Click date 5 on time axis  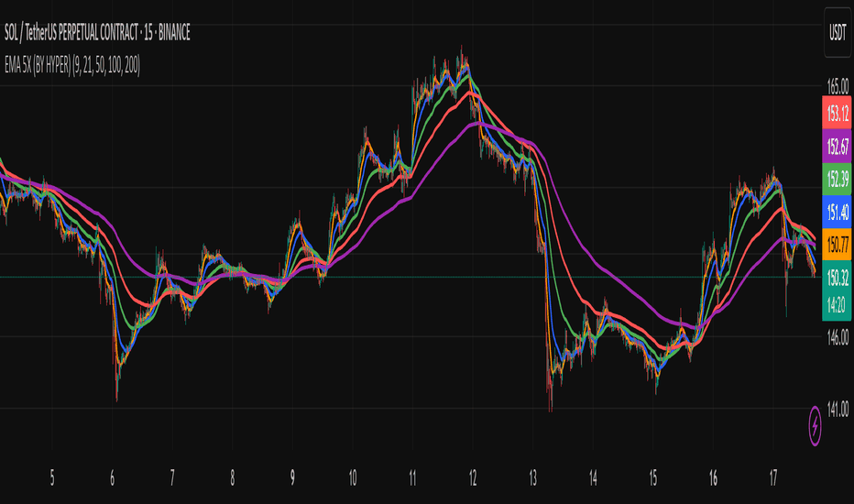click(x=52, y=477)
